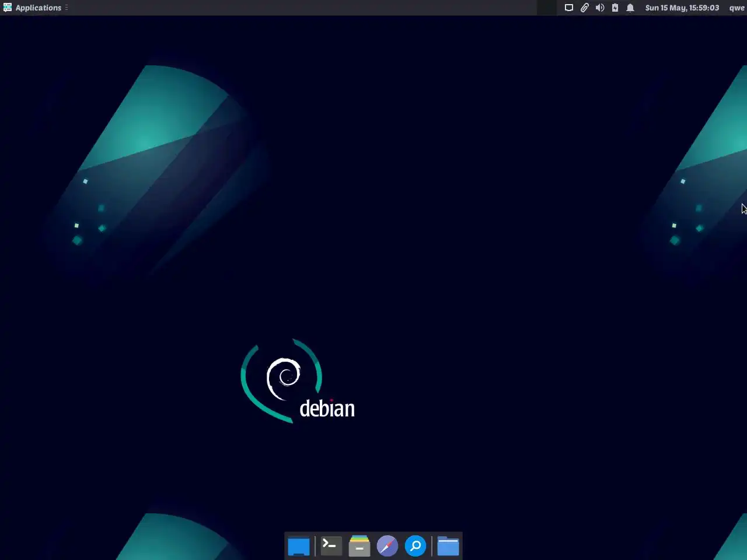Open the blue folder in the dock

448,546
